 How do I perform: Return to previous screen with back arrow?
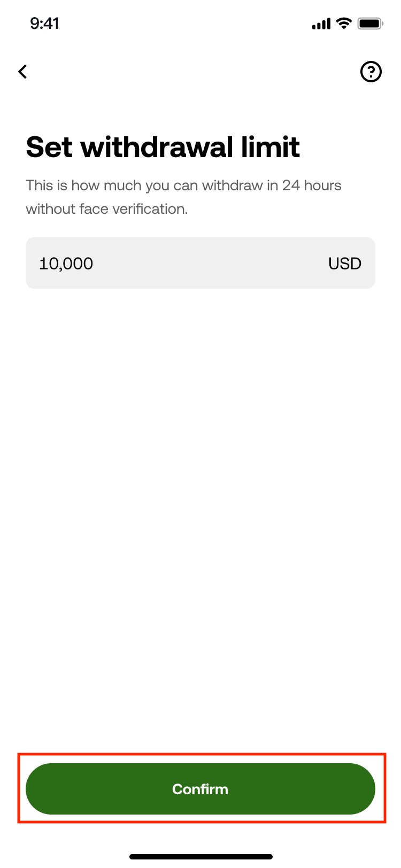pyautogui.click(x=22, y=72)
